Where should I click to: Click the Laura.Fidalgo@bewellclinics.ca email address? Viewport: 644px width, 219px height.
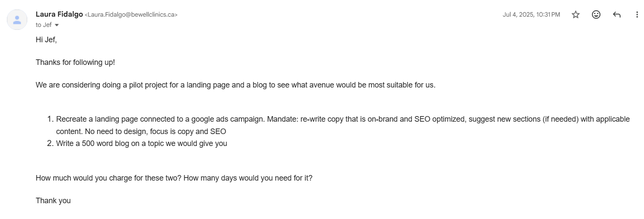[x=131, y=15]
